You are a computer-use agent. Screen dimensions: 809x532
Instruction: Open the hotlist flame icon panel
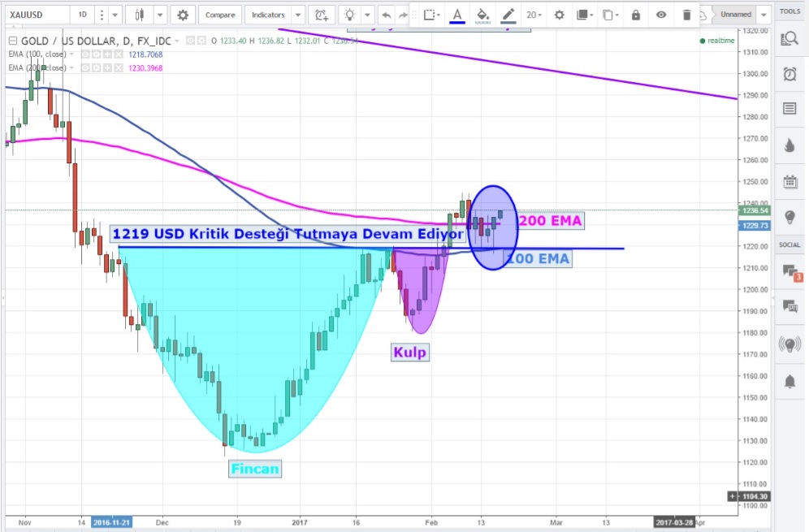tap(789, 145)
